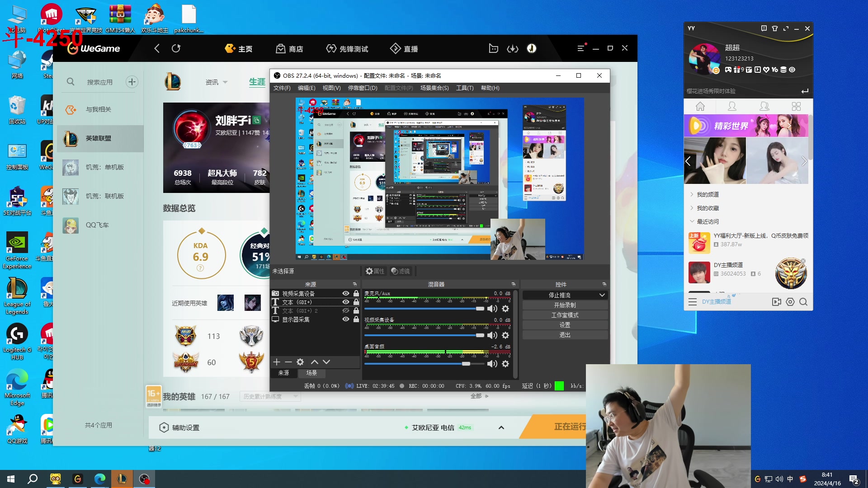
Task: Open the 文件(F) menu in OBS
Action: pyautogui.click(x=282, y=88)
